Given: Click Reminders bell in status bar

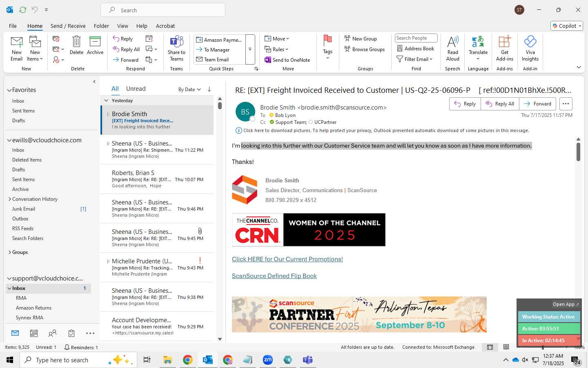Looking at the screenshot, I should point(81,347).
